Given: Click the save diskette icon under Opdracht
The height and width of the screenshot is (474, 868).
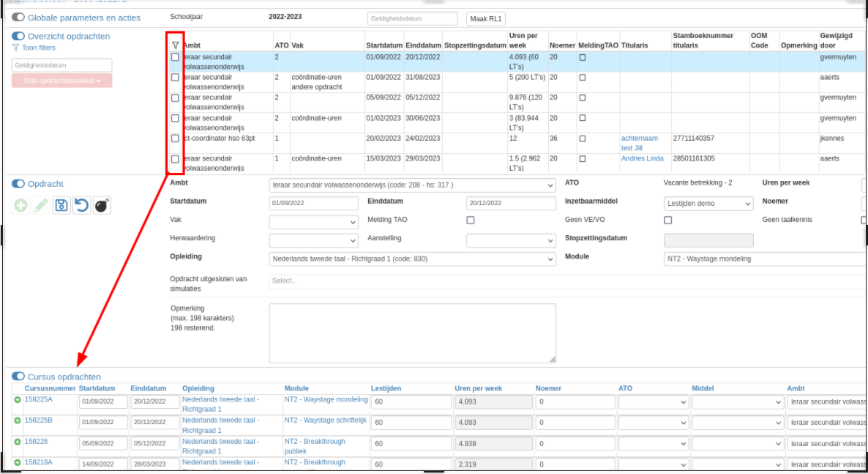Looking at the screenshot, I should tap(61, 206).
